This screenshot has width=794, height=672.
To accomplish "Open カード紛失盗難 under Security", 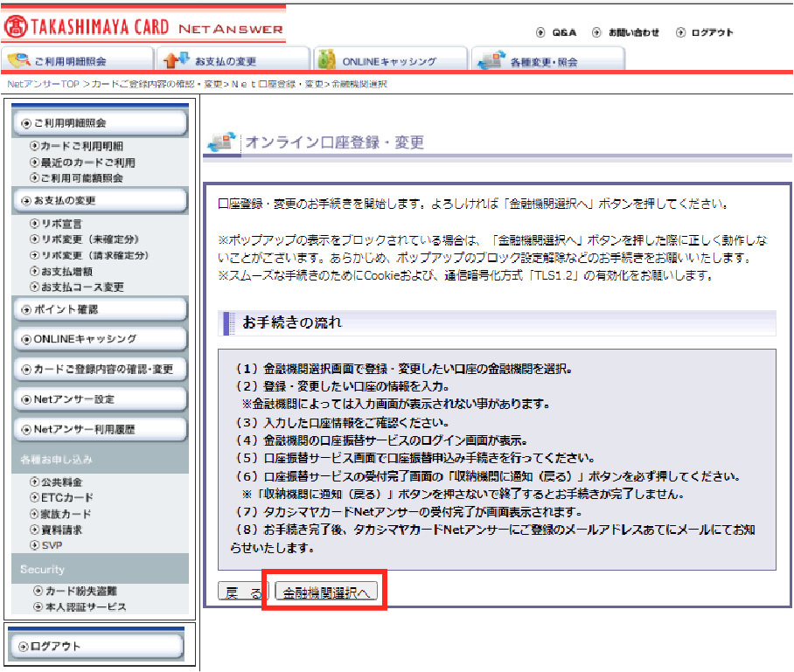I will click(x=80, y=592).
